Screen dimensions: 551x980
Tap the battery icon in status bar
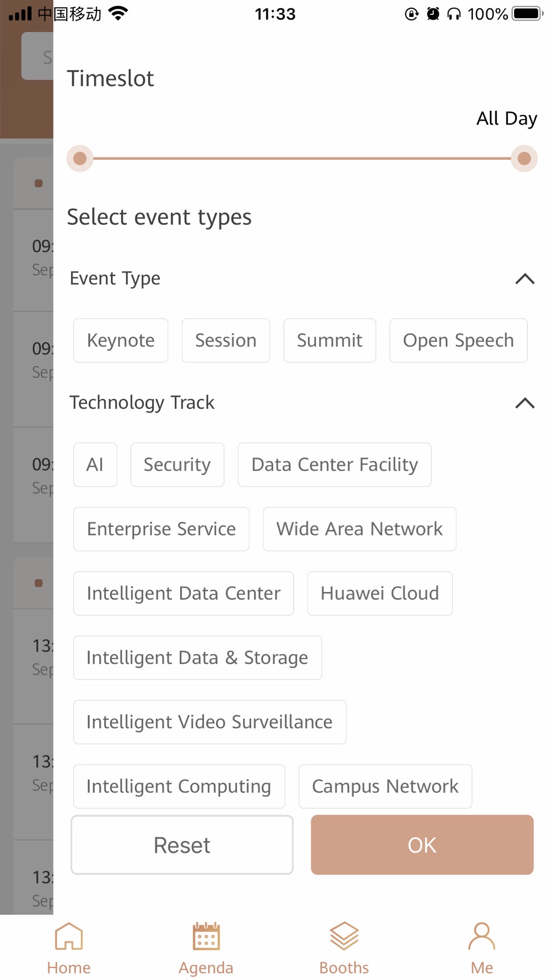[x=528, y=14]
